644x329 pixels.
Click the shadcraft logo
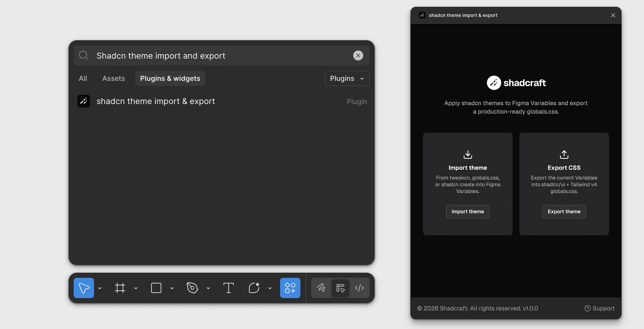click(x=516, y=83)
